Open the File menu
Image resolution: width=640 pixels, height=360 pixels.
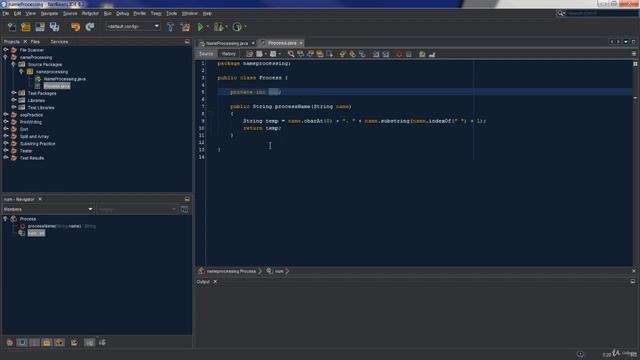[6, 13]
